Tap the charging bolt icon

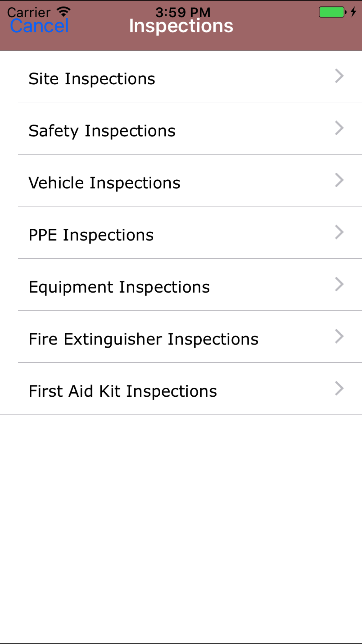[x=353, y=12]
